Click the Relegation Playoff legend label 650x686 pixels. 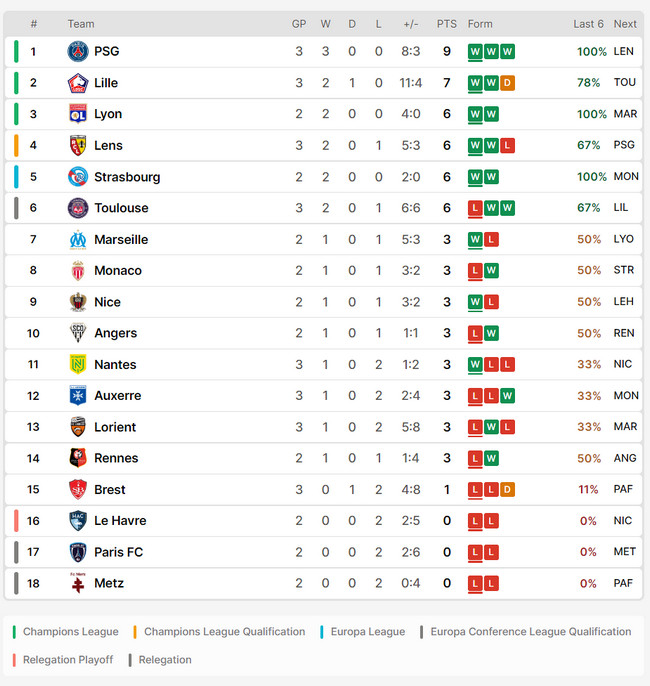68,660
